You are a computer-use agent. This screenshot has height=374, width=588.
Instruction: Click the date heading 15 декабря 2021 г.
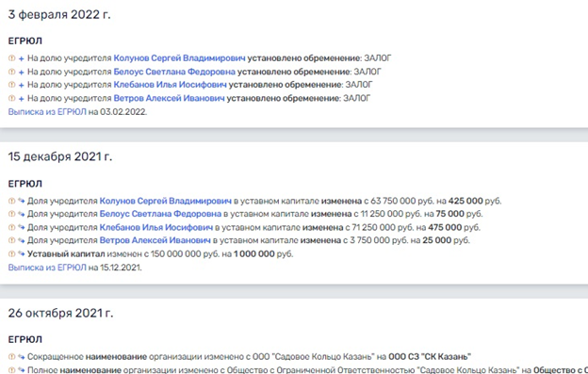pos(60,156)
